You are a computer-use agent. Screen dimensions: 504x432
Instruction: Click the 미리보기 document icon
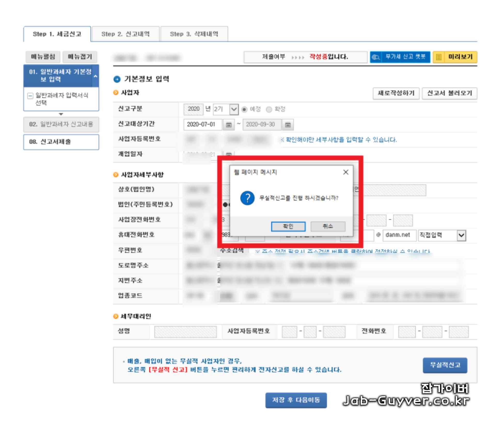439,57
